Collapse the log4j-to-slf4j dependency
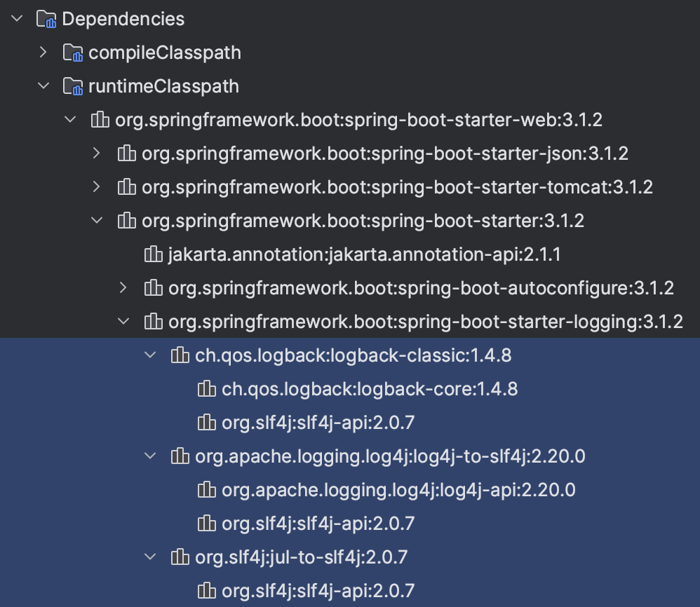Image resolution: width=700 pixels, height=607 pixels. coord(150,456)
